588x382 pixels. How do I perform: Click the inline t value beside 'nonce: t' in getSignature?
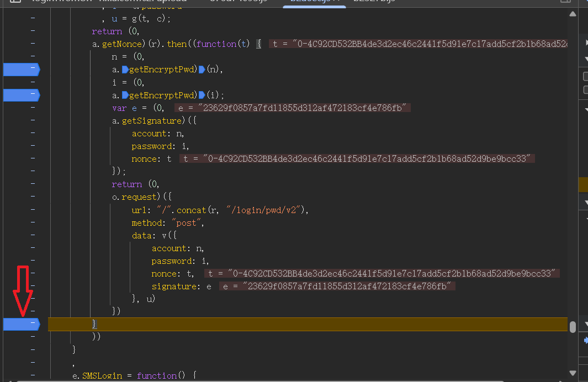pos(357,159)
